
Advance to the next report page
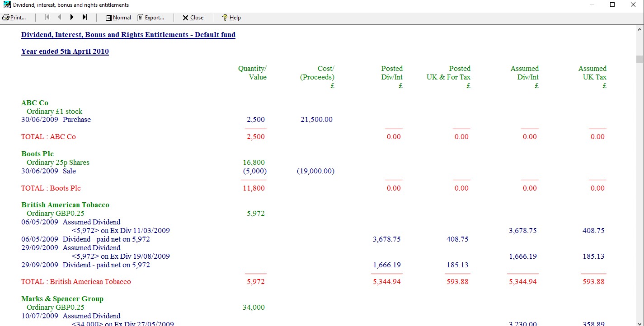[72, 18]
